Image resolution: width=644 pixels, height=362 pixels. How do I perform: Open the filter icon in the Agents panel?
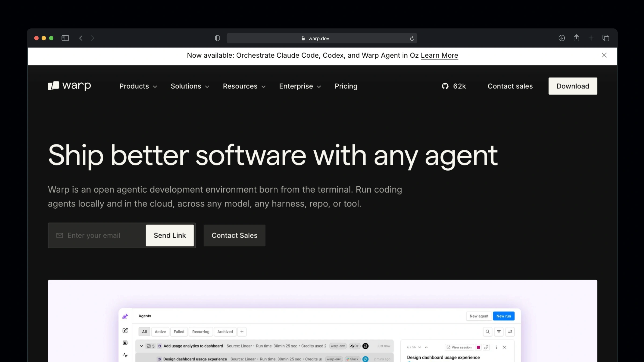pos(499,332)
